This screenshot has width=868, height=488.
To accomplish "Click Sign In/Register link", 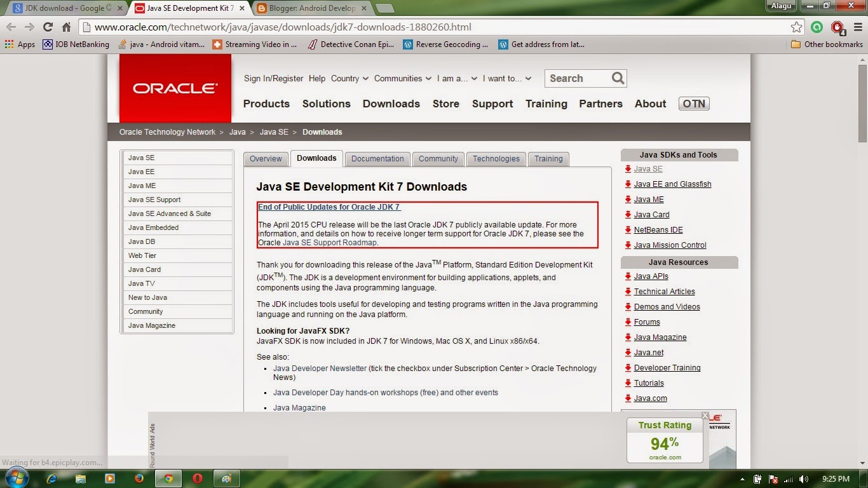I will [x=274, y=78].
